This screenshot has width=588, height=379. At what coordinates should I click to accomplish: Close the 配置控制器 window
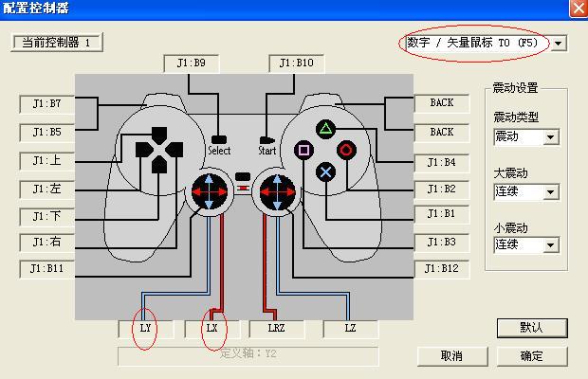pos(578,8)
